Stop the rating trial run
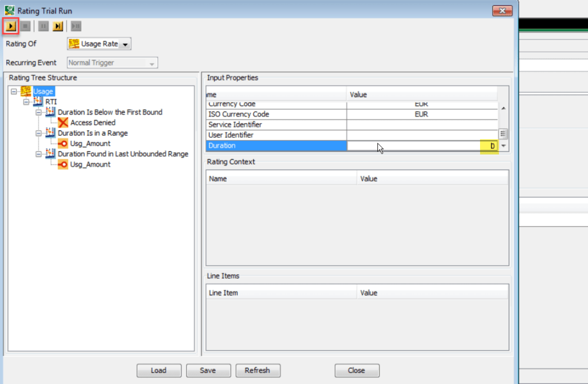 pos(25,26)
